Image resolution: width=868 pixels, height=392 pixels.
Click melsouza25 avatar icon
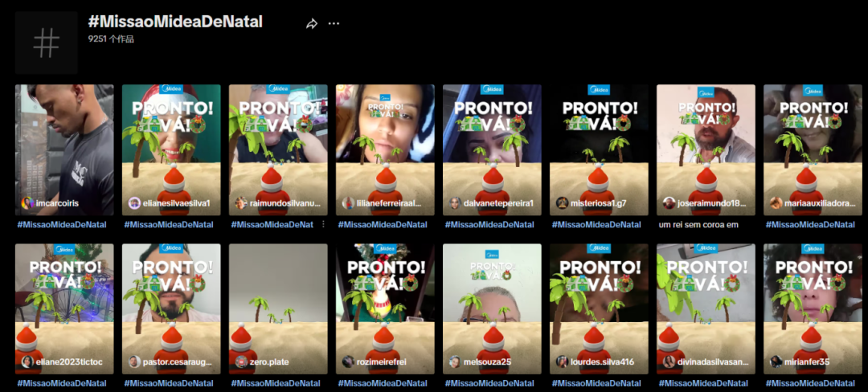pos(455,362)
